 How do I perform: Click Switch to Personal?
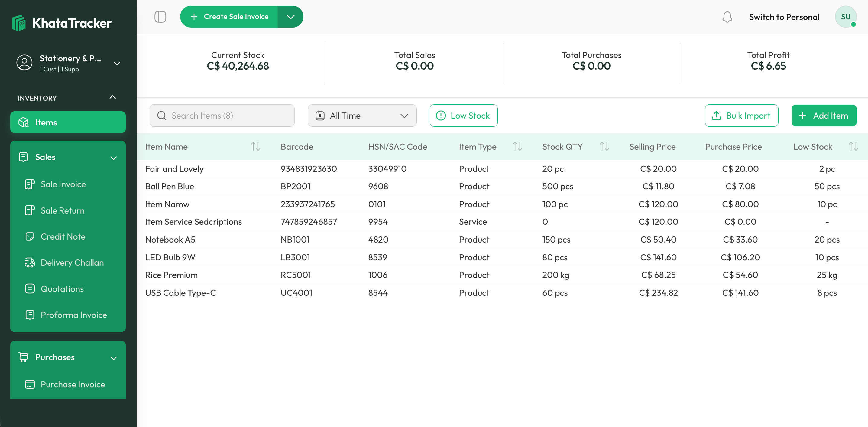(784, 17)
